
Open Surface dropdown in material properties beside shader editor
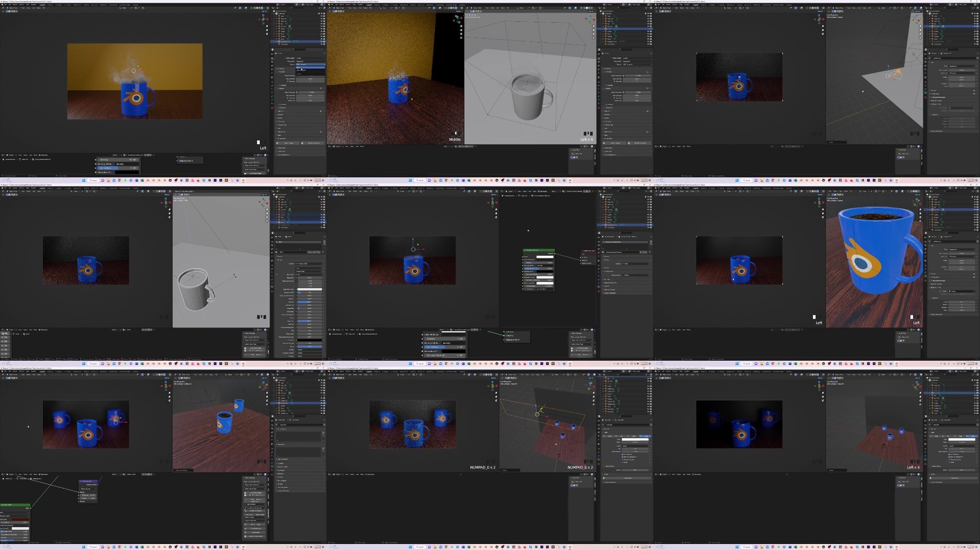point(635,264)
